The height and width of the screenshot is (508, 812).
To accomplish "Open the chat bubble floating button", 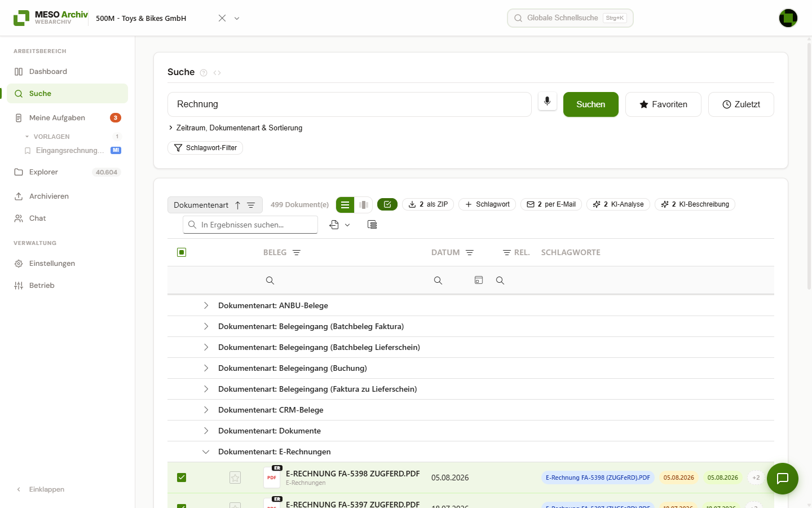I will 783,479.
